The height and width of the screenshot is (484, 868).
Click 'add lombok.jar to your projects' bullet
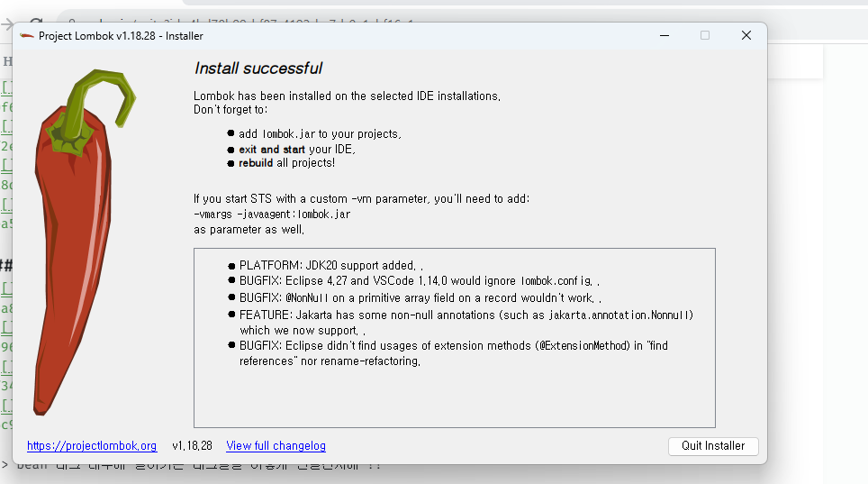(320, 134)
